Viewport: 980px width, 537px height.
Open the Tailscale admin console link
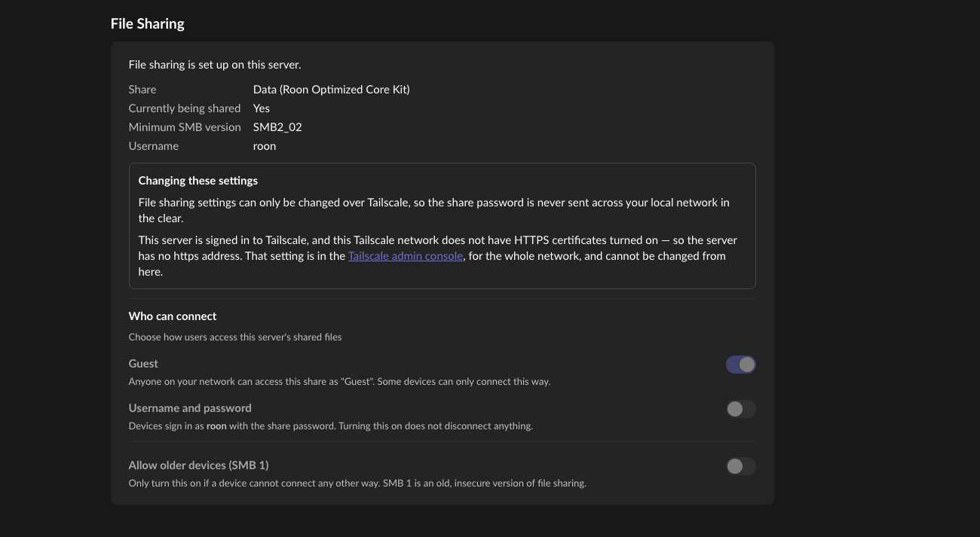click(406, 256)
